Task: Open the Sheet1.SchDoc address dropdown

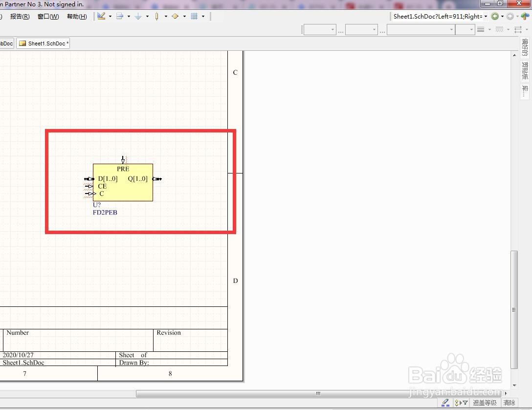Action: tap(486, 16)
